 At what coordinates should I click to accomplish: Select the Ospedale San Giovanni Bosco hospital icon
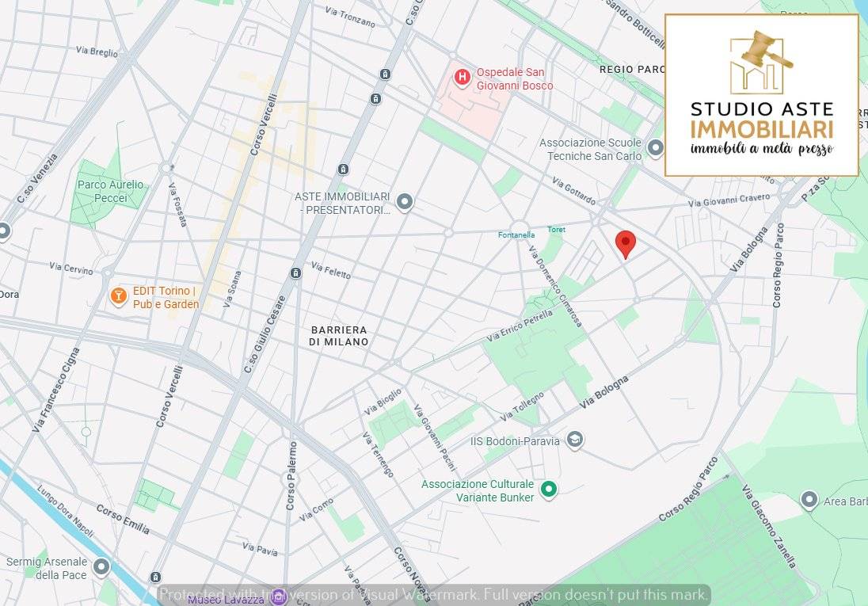coord(461,77)
